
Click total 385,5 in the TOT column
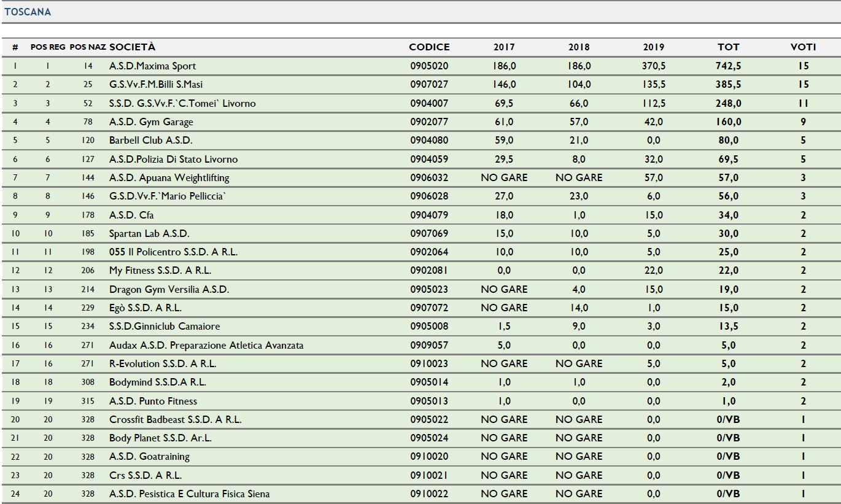729,84
